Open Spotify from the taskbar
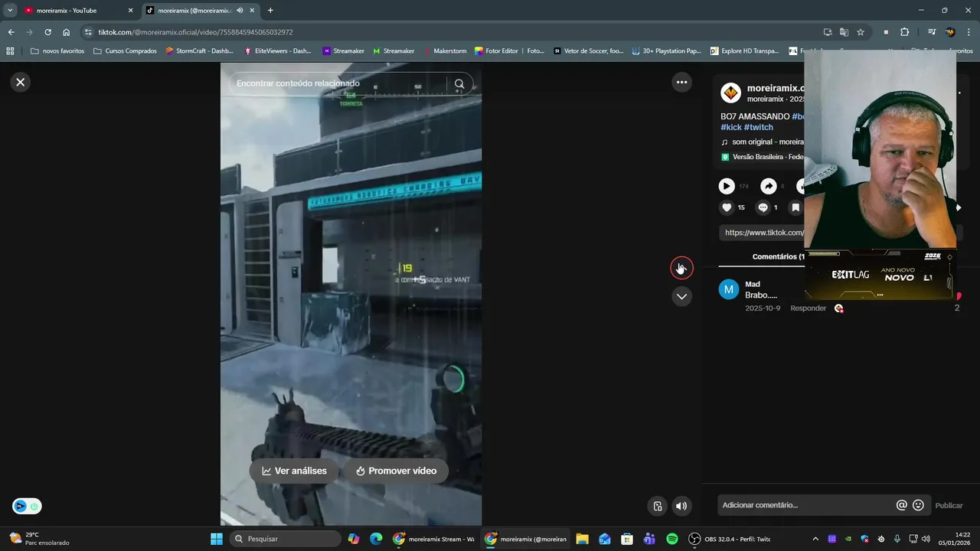This screenshot has width=980, height=551. coord(672,539)
